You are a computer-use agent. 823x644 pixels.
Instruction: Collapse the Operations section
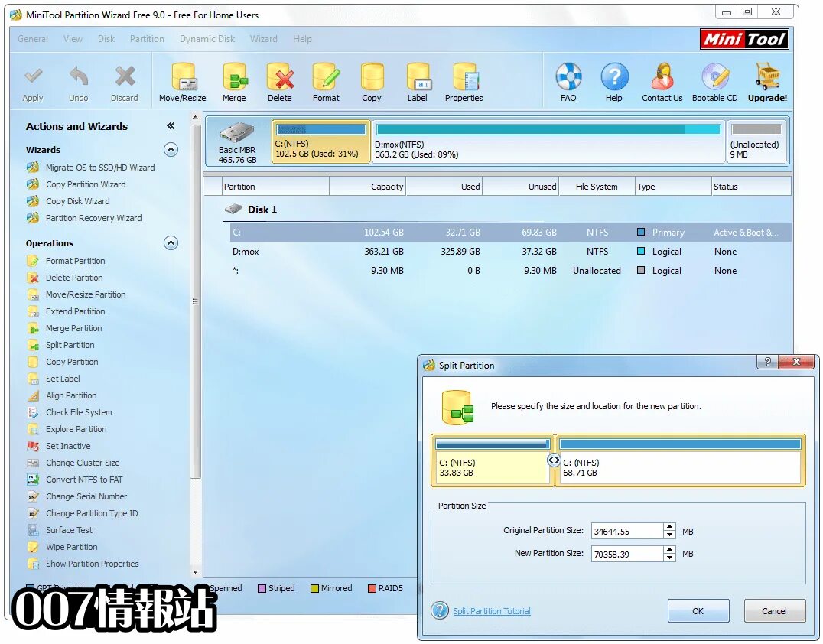(x=171, y=243)
